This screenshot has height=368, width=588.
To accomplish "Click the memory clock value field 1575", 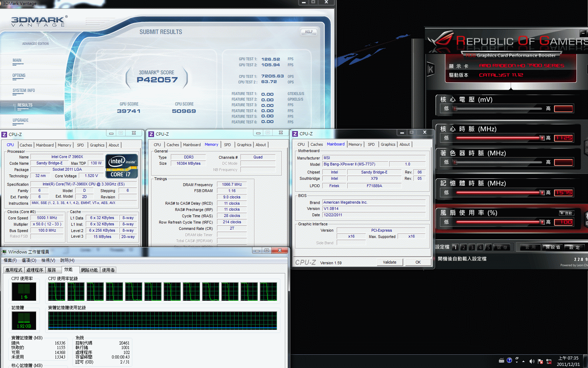I will [563, 193].
